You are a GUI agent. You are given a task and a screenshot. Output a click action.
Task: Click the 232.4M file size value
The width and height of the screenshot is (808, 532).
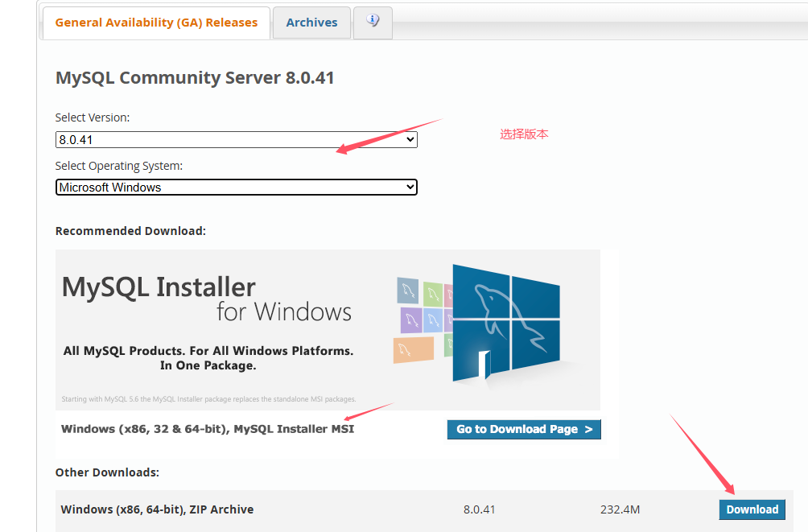tap(620, 509)
